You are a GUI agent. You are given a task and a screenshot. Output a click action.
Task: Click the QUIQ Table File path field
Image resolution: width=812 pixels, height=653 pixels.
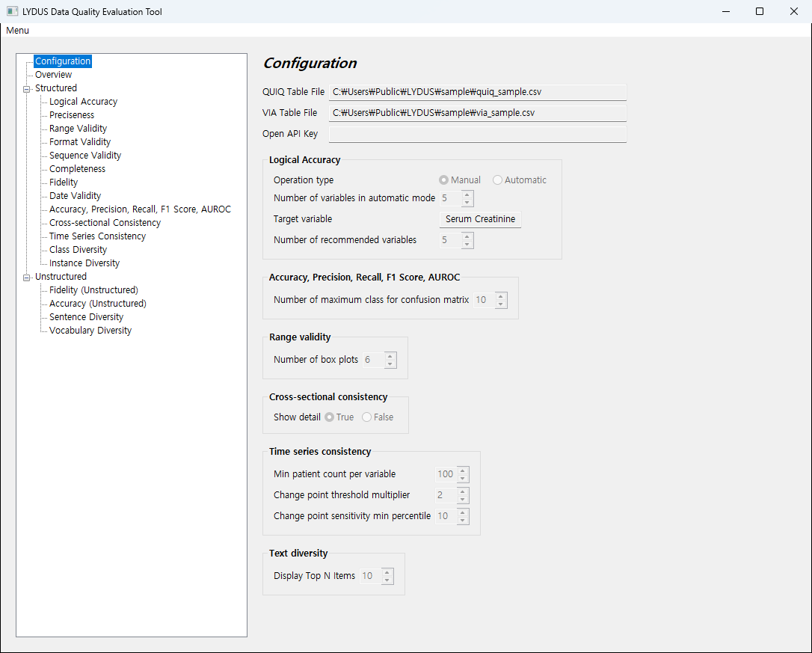click(478, 92)
